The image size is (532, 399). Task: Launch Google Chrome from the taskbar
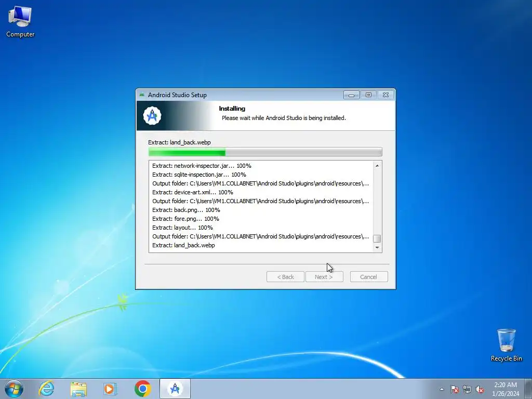(x=142, y=389)
